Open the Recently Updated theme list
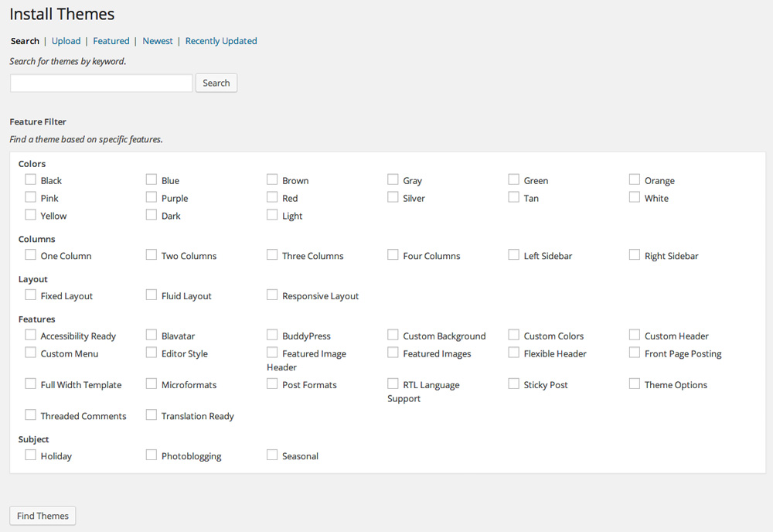Screen dimensions: 773x532 pos(221,41)
